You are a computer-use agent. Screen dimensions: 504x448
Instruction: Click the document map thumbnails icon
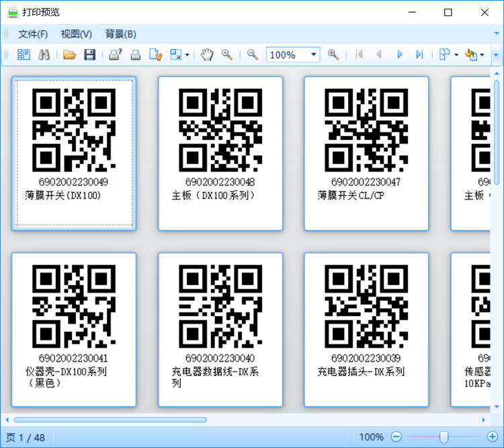pyautogui.click(x=24, y=54)
